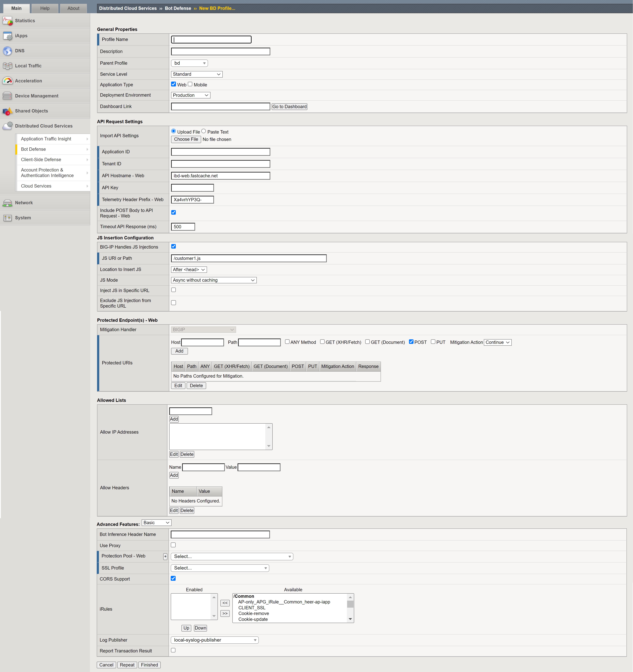Check Report Transaction Result checkbox
The height and width of the screenshot is (672, 633).
173,650
